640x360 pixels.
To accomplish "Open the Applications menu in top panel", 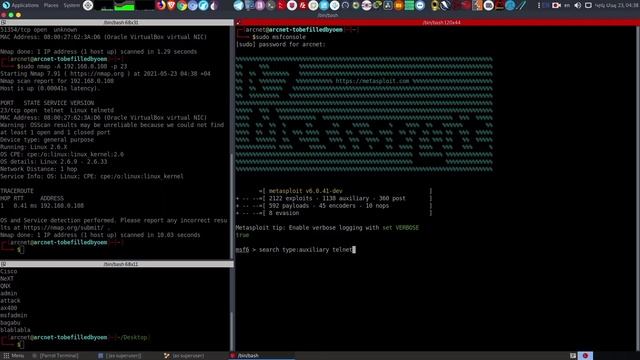I will [x=20, y=5].
